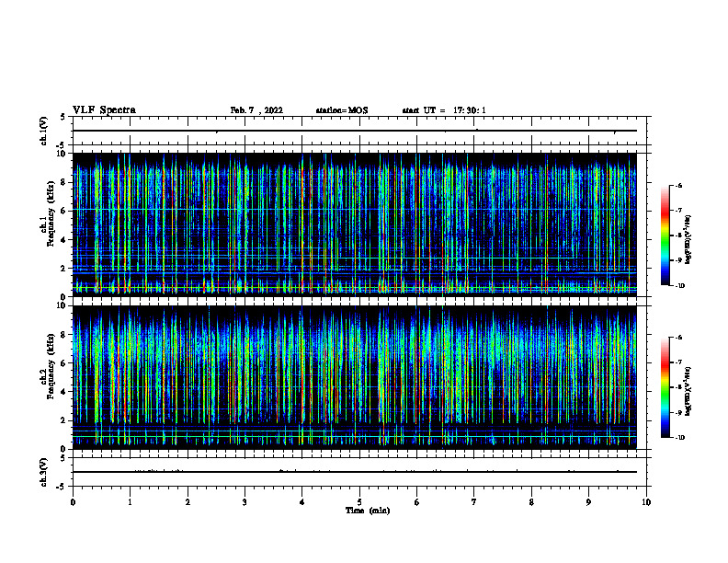Click the 'start UT = 17:30: 1' label
728x563 pixels.
(444, 110)
